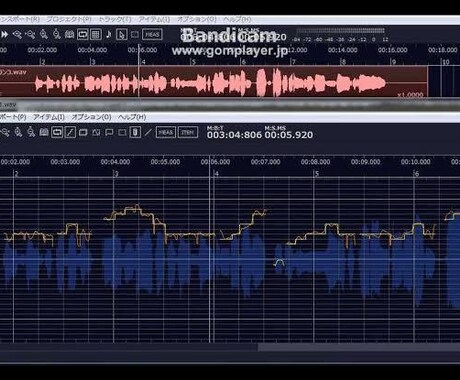
Task: Click the small isolated pitch curve near 00:07.300
Action: coord(279,263)
